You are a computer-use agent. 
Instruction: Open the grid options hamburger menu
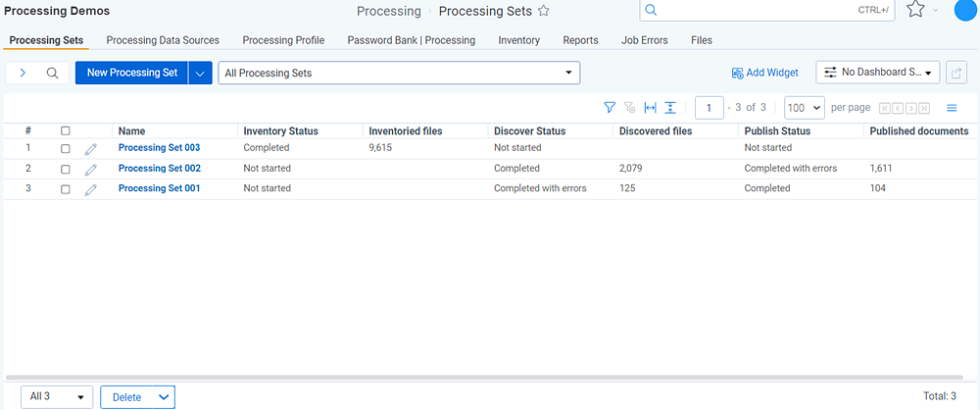pos(952,108)
